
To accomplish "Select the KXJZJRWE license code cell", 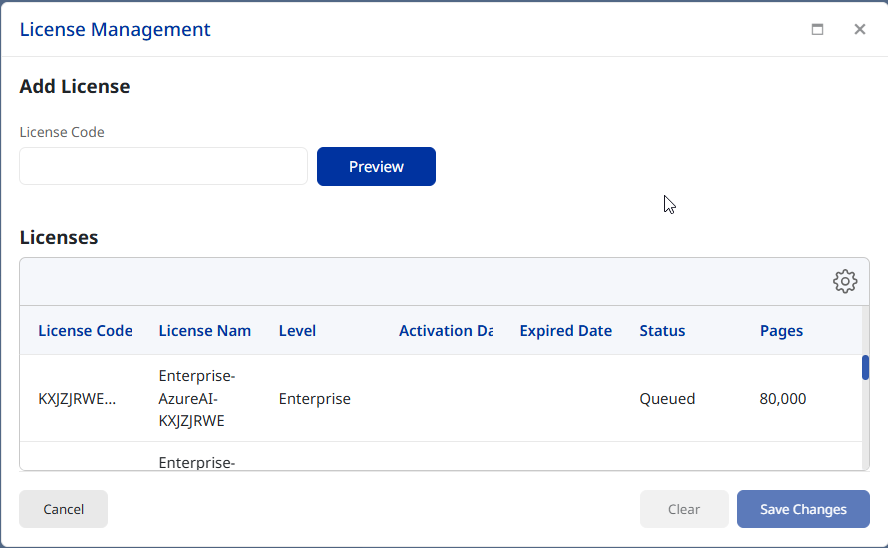I will [x=77, y=399].
